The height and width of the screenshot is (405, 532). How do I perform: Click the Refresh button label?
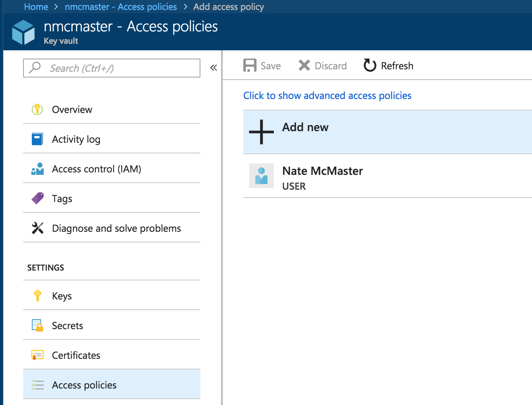397,66
